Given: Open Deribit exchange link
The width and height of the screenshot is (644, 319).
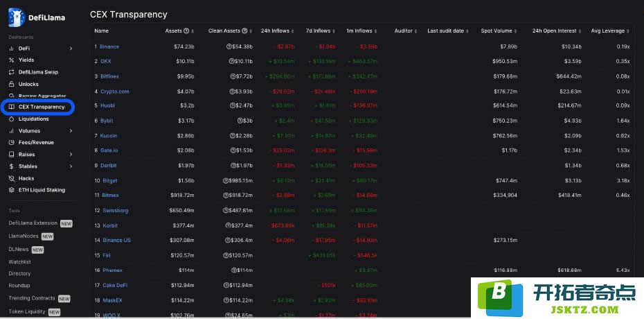Looking at the screenshot, I should tap(109, 165).
